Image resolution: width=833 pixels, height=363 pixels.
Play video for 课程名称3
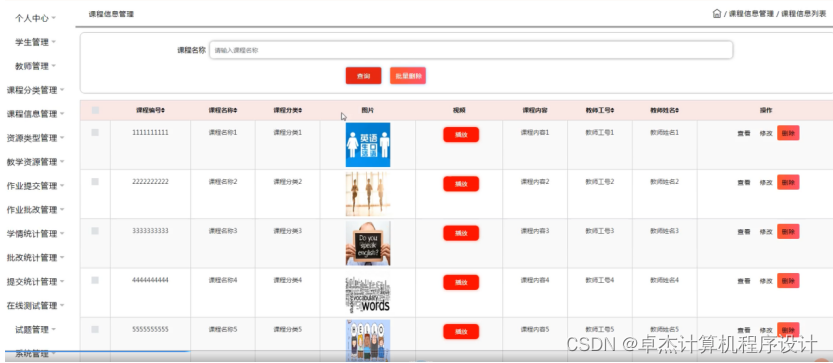[461, 233]
